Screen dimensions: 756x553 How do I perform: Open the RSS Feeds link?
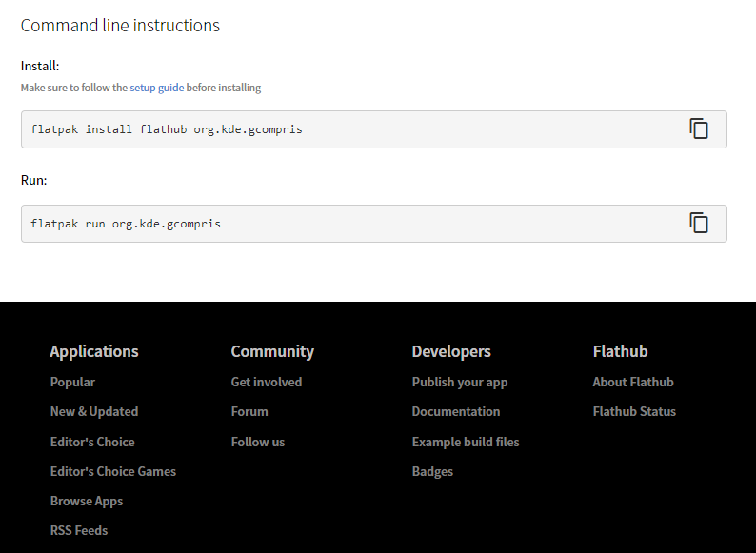79,530
